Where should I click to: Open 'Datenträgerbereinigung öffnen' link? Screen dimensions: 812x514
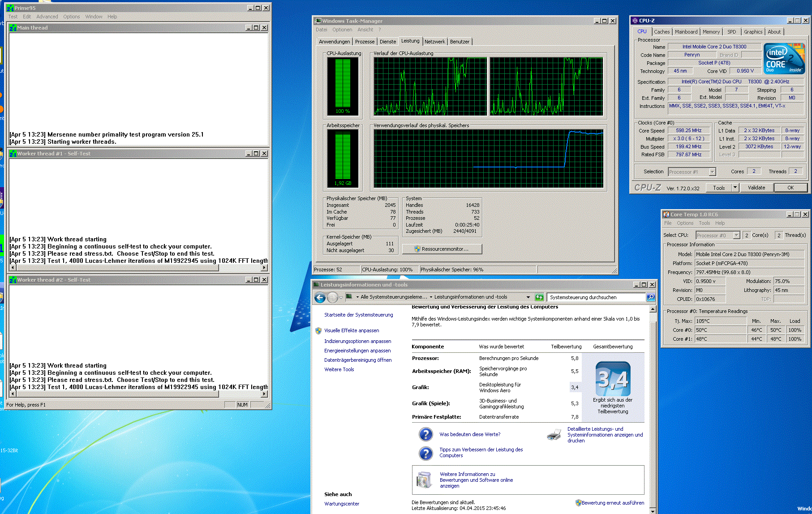(x=358, y=360)
